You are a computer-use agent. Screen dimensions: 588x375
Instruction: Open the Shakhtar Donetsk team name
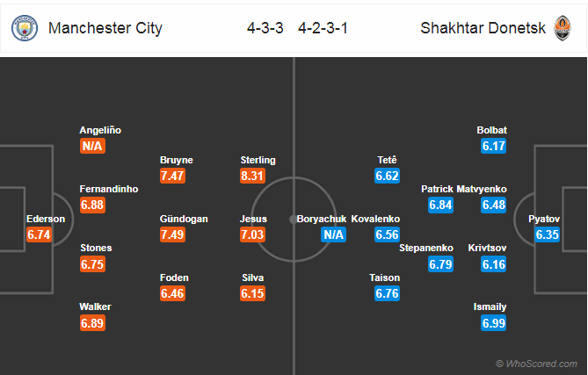483,28
